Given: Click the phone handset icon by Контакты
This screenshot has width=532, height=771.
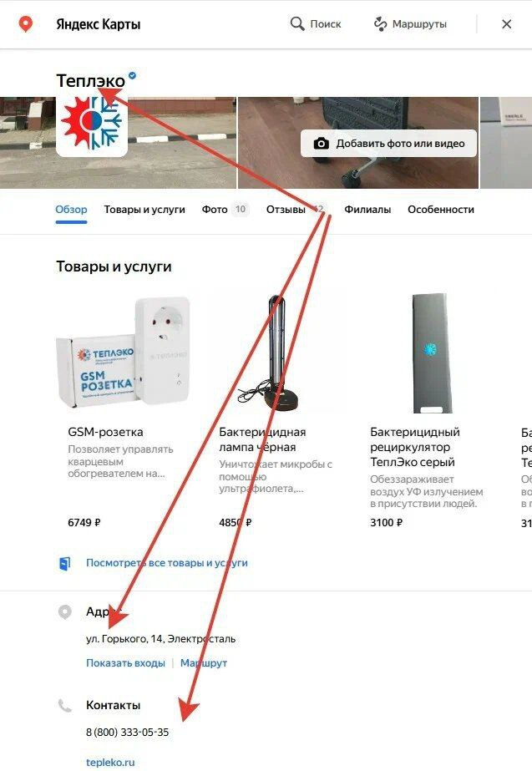Looking at the screenshot, I should (x=65, y=706).
